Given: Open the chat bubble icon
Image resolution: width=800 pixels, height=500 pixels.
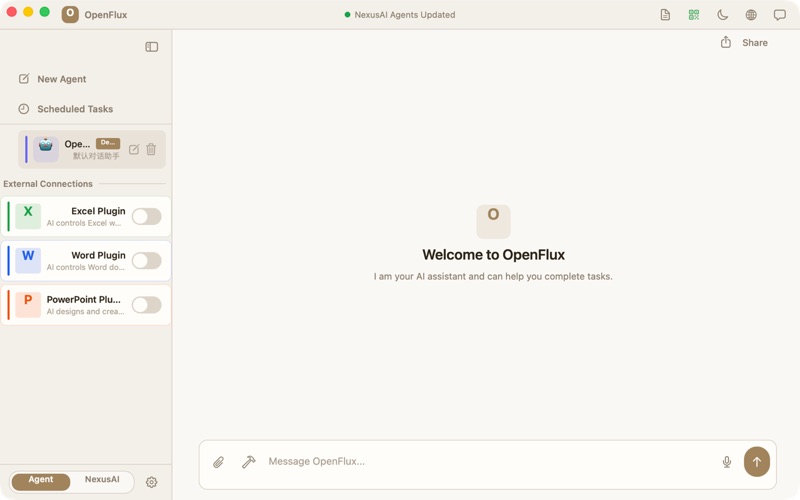Looking at the screenshot, I should click(780, 15).
